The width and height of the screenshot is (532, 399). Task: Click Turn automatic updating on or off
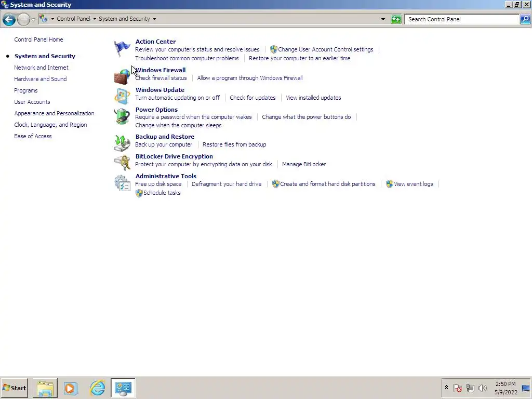(x=177, y=98)
